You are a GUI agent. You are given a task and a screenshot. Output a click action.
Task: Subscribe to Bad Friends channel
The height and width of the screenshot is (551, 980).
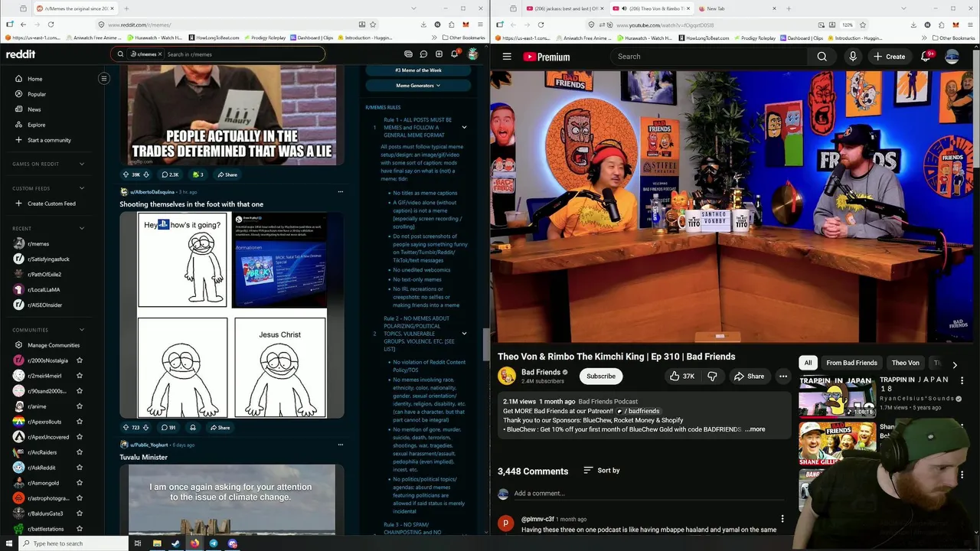601,377
